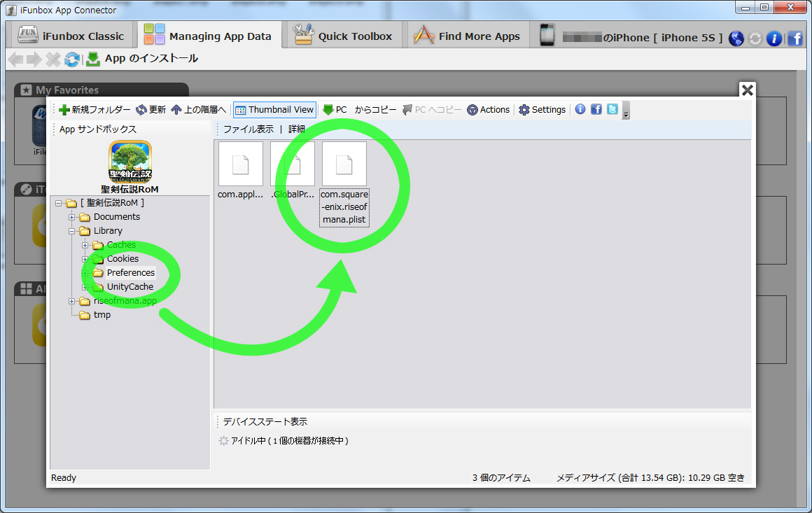Image resolution: width=812 pixels, height=513 pixels.
Task: Expand the Caches folder node
Action: [85, 246]
